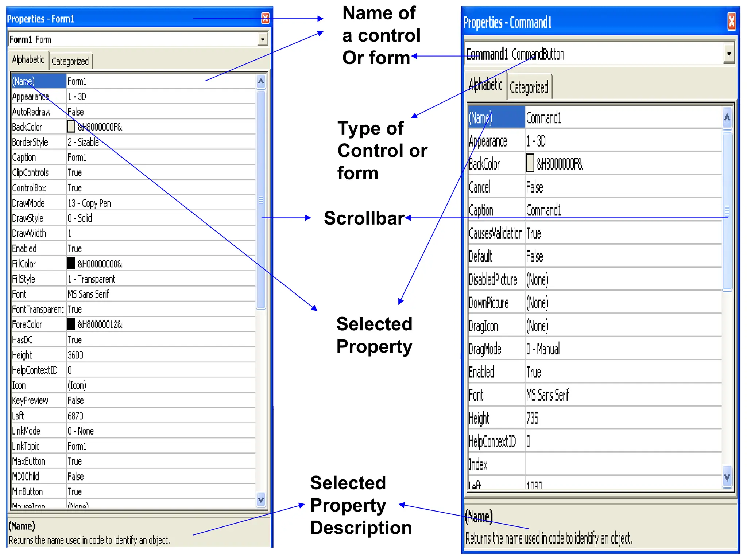Click ForeColor swatch in Form1 properties
Image resolution: width=747 pixels, height=560 pixels.
point(71,324)
